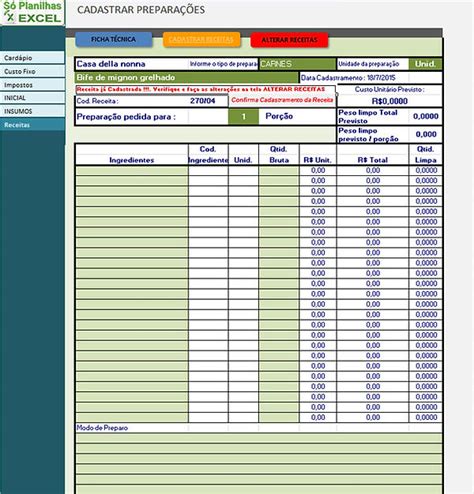Click the Ingredientes column header

point(132,160)
